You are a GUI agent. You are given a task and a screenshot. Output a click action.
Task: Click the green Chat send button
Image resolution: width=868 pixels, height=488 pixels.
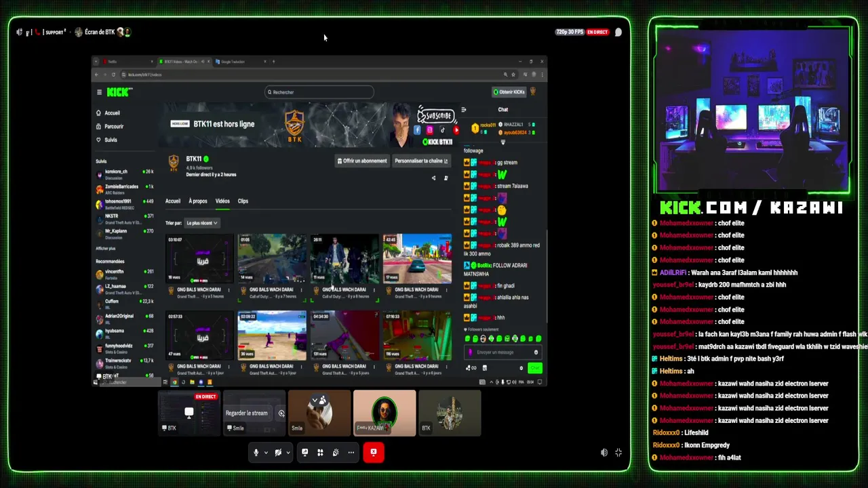pyautogui.click(x=535, y=368)
